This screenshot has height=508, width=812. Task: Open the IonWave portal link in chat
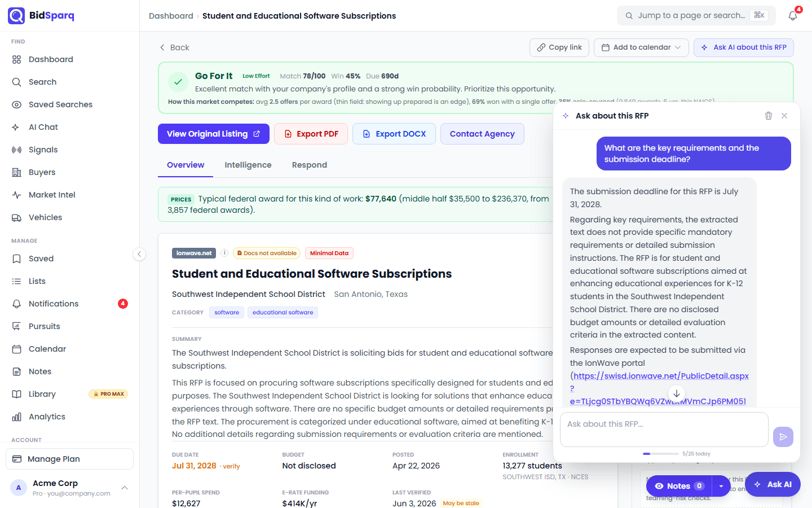659,388
